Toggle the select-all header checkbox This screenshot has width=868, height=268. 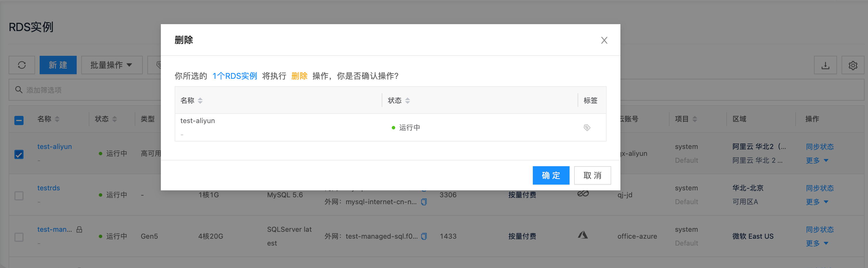[x=19, y=120]
